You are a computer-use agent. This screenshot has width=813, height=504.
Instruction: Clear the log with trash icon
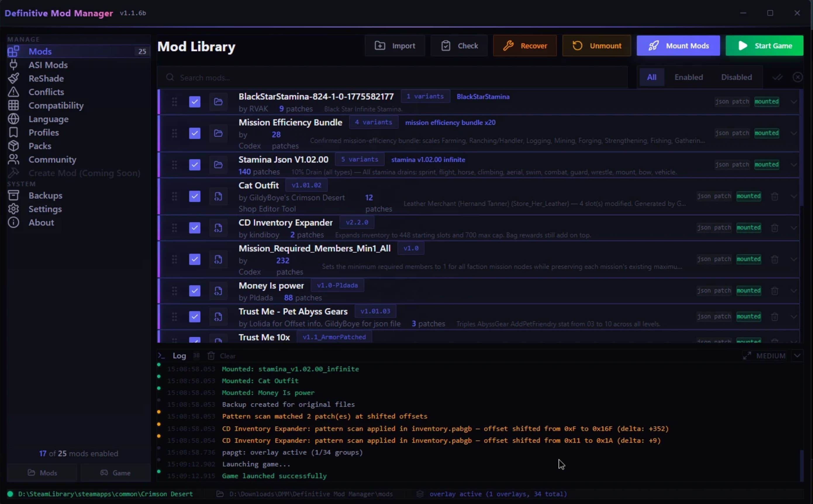click(211, 356)
